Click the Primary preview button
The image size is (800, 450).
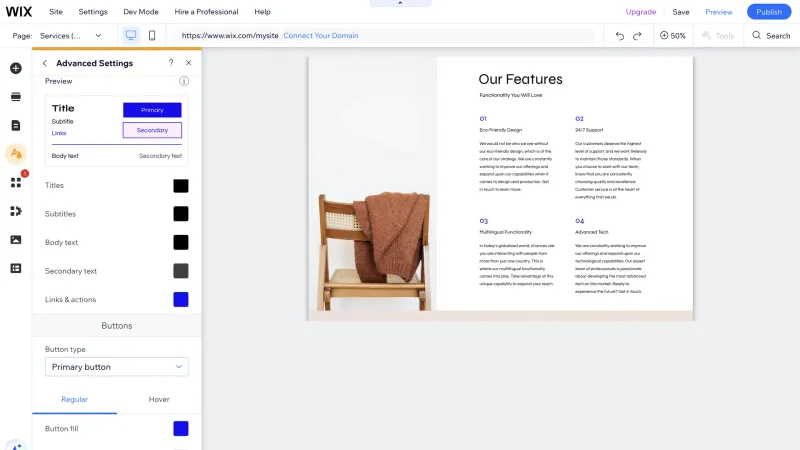[152, 110]
